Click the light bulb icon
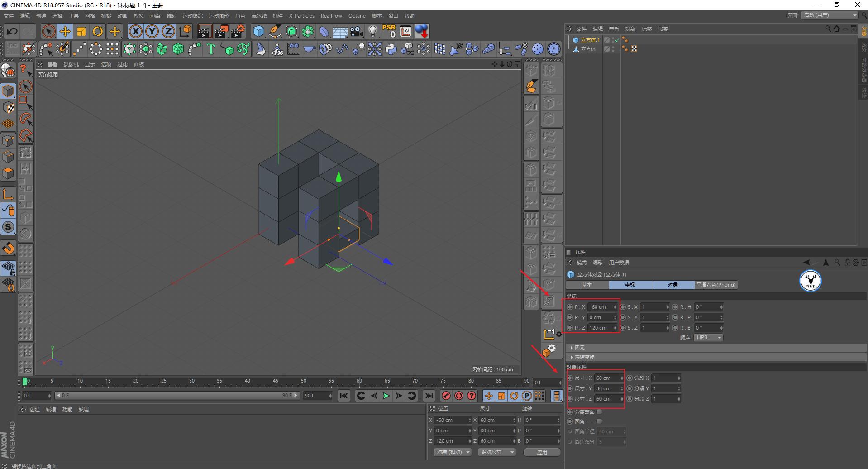 (x=372, y=31)
